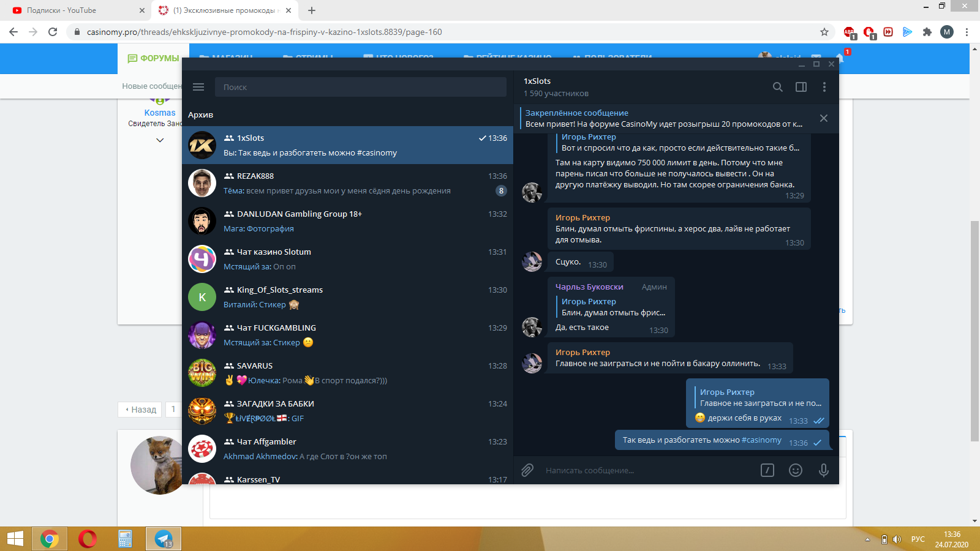Open the 1xSlots chat three-dots options menu
This screenshot has width=980, height=551.
(824, 87)
